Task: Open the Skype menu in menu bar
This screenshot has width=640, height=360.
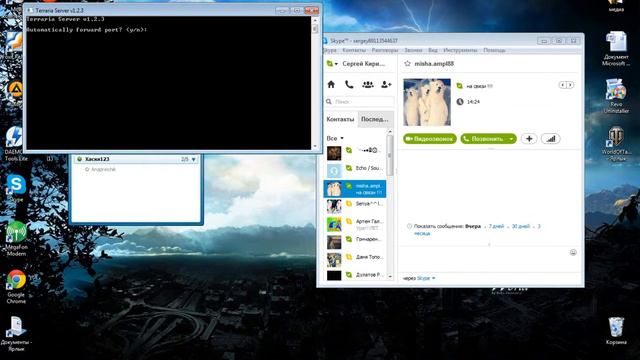Action: pos(329,50)
